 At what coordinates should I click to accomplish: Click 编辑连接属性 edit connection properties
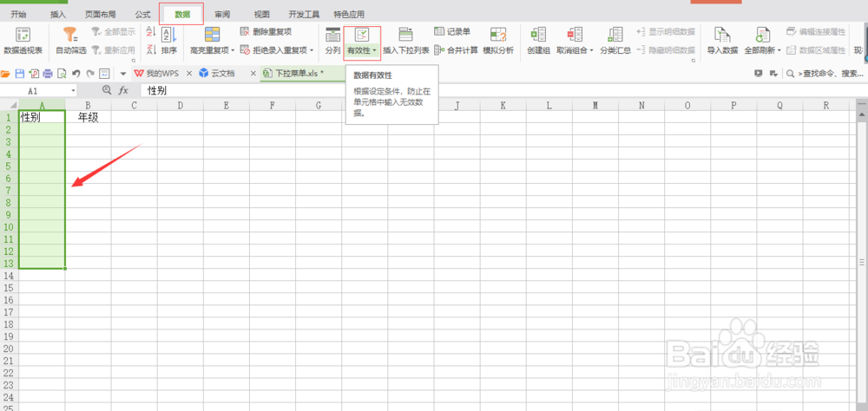(x=816, y=32)
